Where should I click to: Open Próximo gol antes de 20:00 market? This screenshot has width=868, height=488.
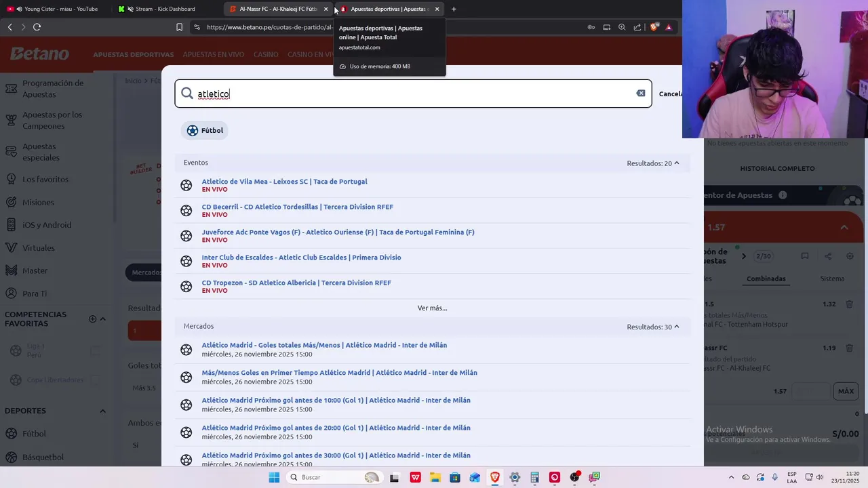(x=336, y=428)
